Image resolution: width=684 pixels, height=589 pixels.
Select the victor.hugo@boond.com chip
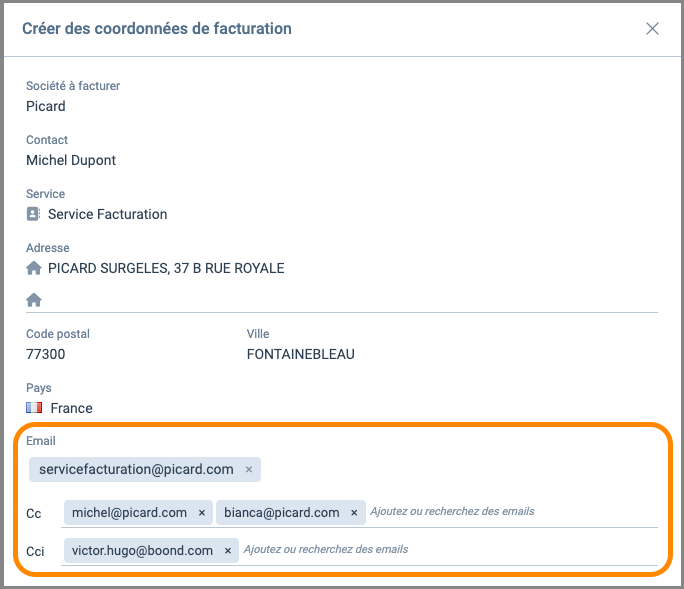(142, 551)
